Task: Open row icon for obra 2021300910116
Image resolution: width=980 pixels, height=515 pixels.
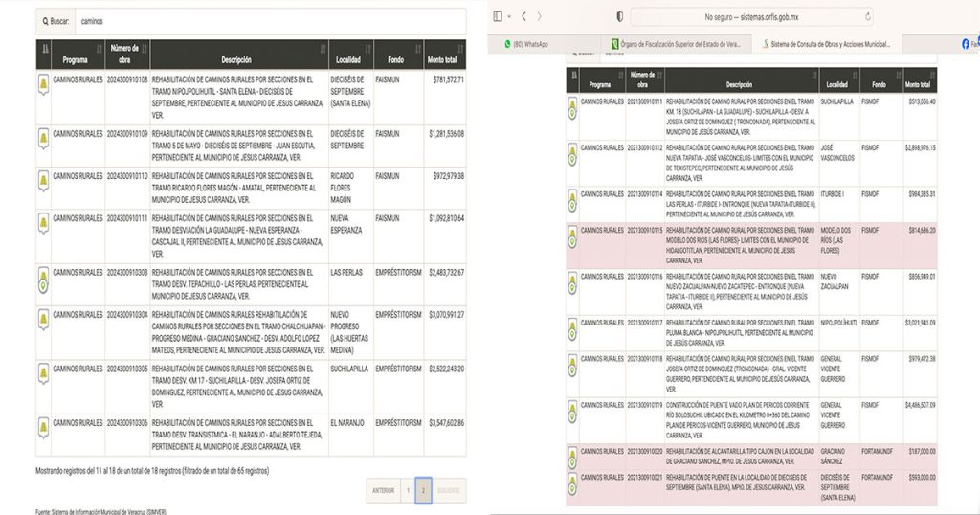Action: (x=572, y=283)
